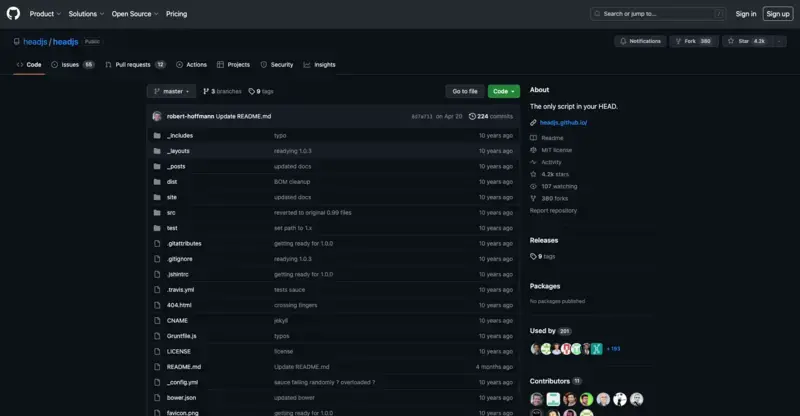The width and height of the screenshot is (800, 416).
Task: Click the Sign up button
Action: pos(778,14)
